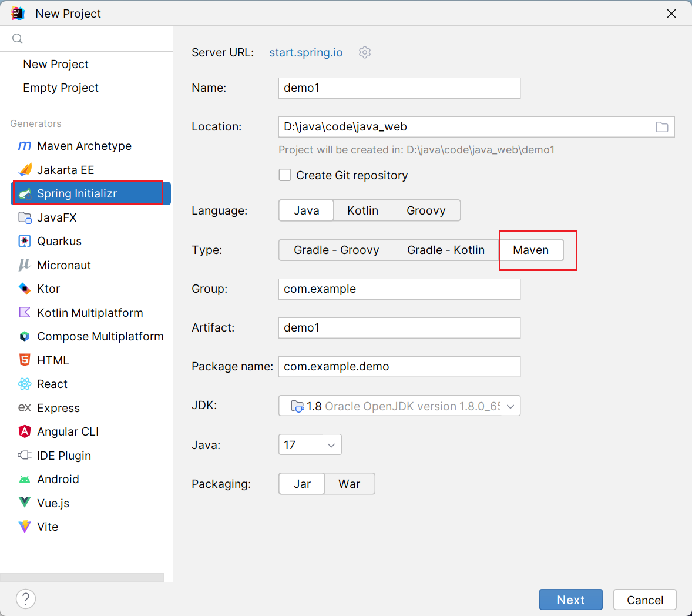Open the JDK dropdown
This screenshot has width=692, height=616.
point(399,406)
